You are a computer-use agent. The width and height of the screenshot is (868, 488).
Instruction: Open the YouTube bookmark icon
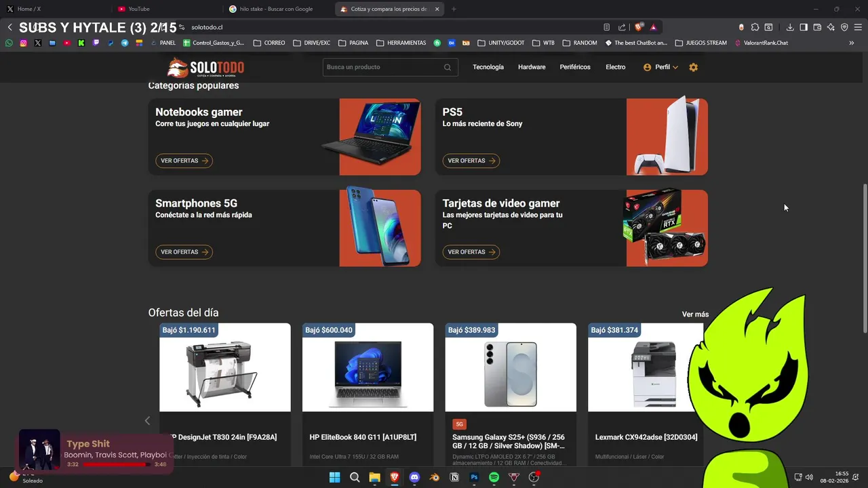point(66,43)
